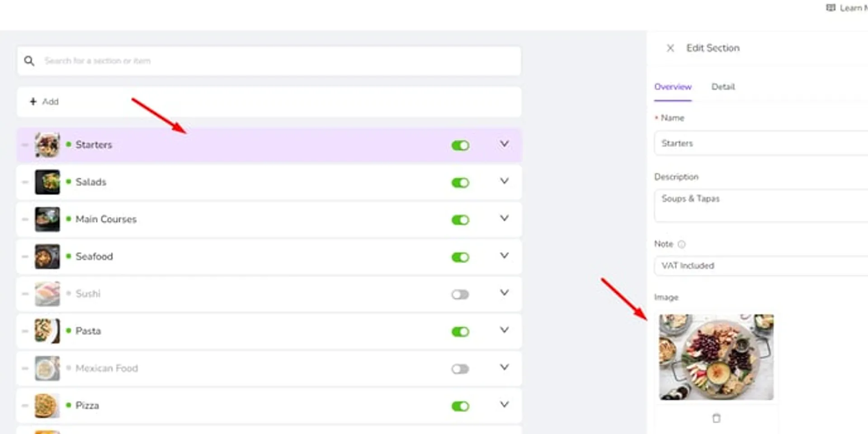Expand the Main Courses section
The width and height of the screenshot is (868, 434).
coord(504,218)
